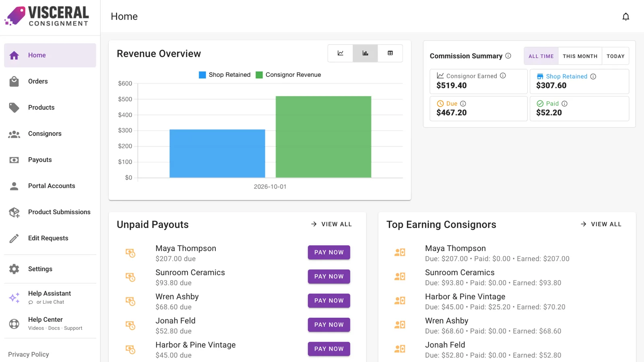Click the Due $467.20 card
The image size is (644, 362).
pyautogui.click(x=479, y=109)
